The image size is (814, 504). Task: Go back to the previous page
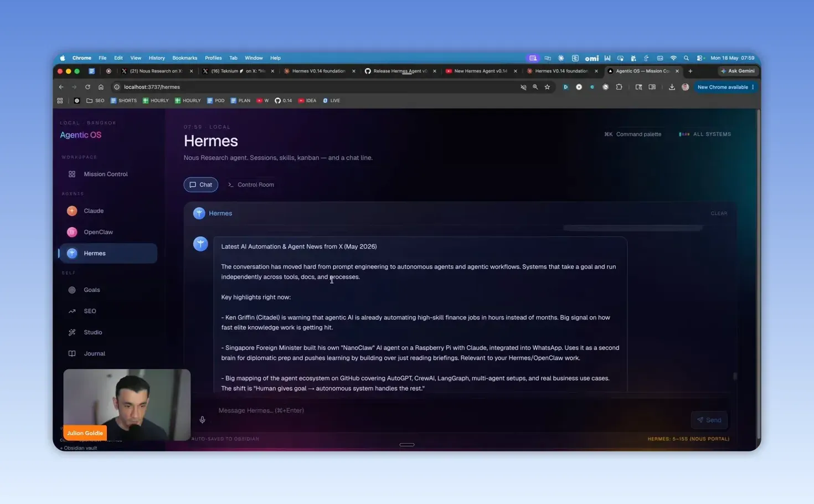(61, 87)
